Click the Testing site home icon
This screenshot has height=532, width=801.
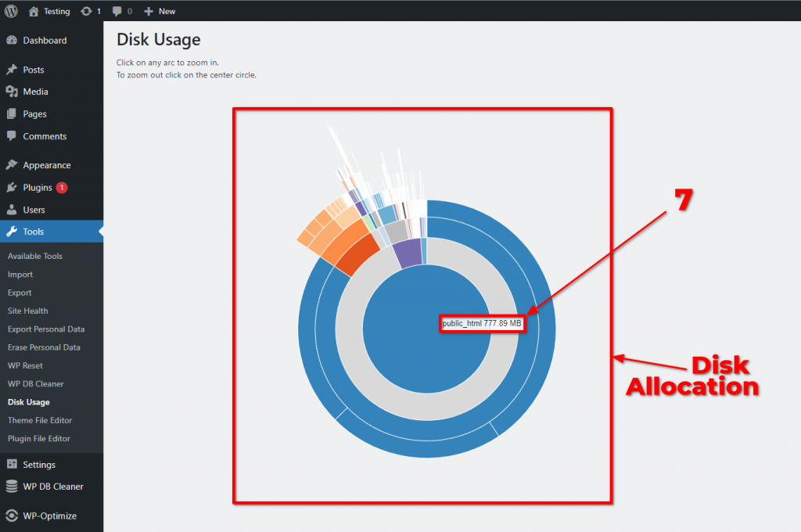pos(34,11)
